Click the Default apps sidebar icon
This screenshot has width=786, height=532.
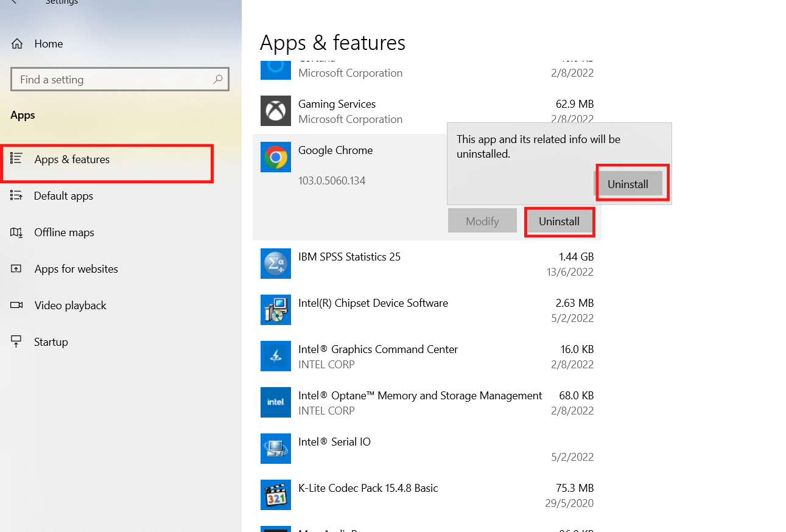[x=16, y=195]
